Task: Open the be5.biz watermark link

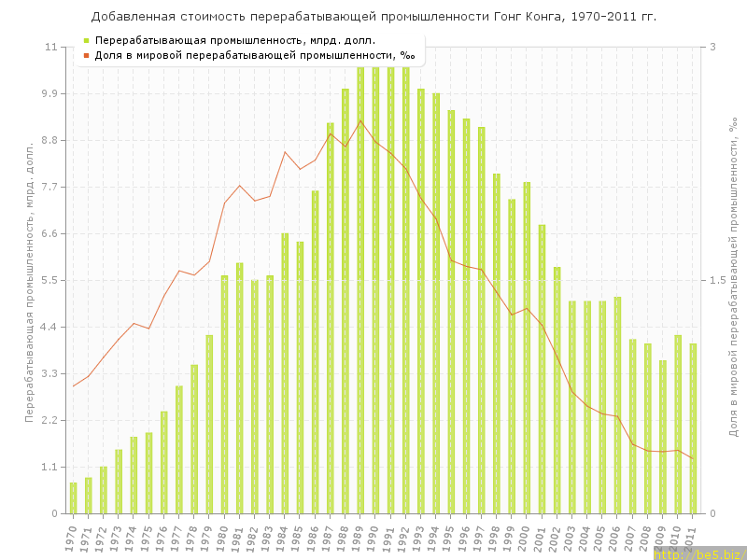Action: point(699,553)
